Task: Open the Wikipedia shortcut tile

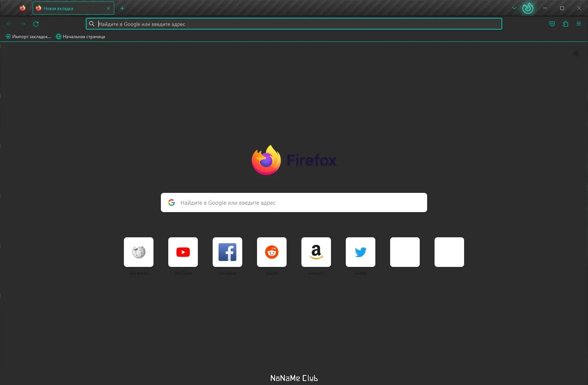Action: pos(139,252)
